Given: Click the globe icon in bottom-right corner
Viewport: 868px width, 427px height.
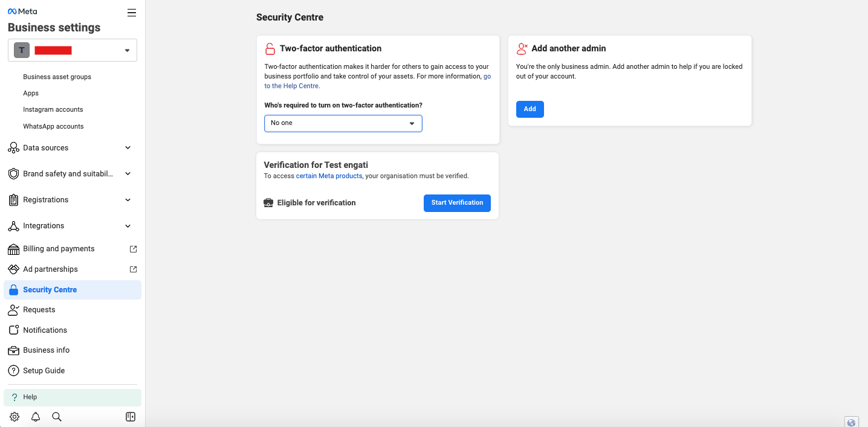Looking at the screenshot, I should click(x=852, y=422).
